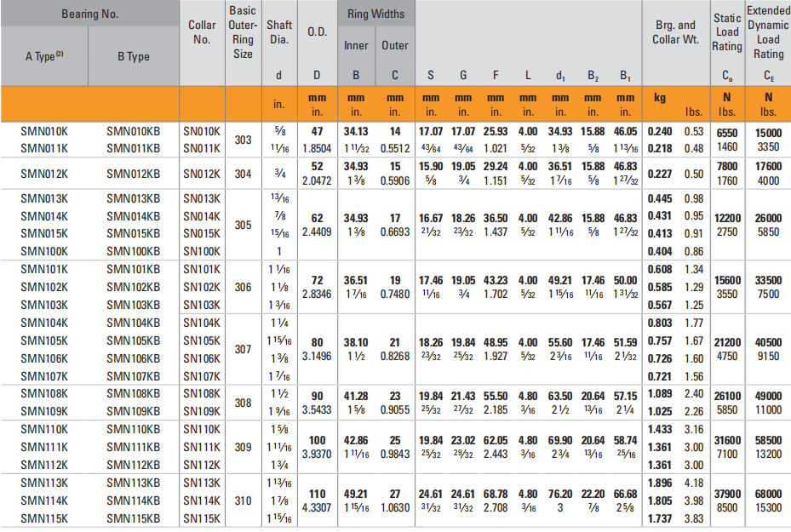791x532 pixels.
Task: Click bearing SMN015K
Action: tap(44, 233)
